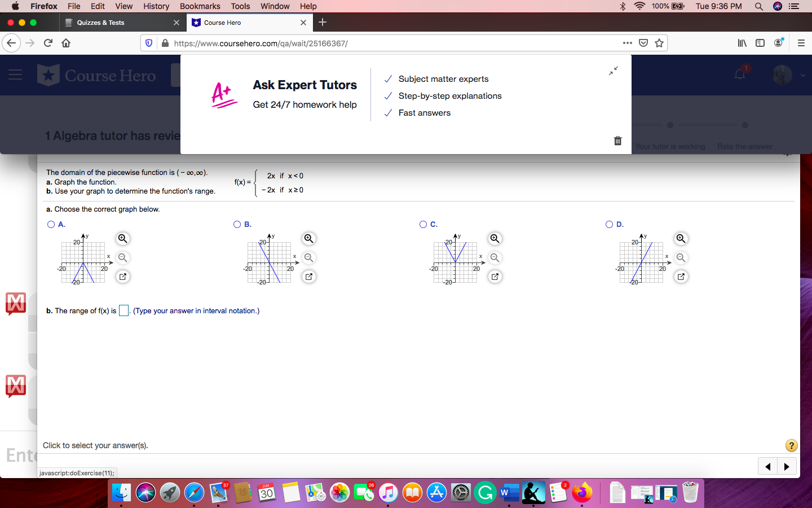Viewport: 812px width, 508px height.
Task: Open the Wi-Fi status menu
Action: point(639,6)
